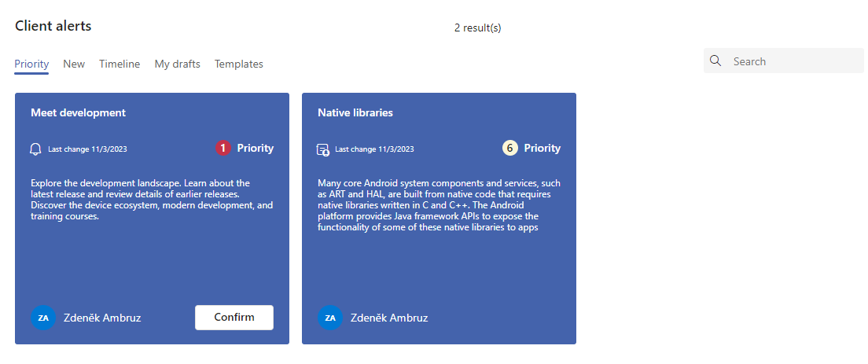The height and width of the screenshot is (364, 868).
Task: Click ZA avatar on Meet development card
Action: click(x=43, y=318)
